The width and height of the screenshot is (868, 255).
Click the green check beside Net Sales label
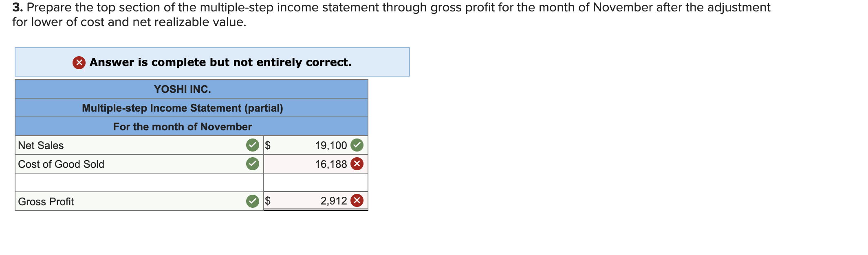[253, 145]
